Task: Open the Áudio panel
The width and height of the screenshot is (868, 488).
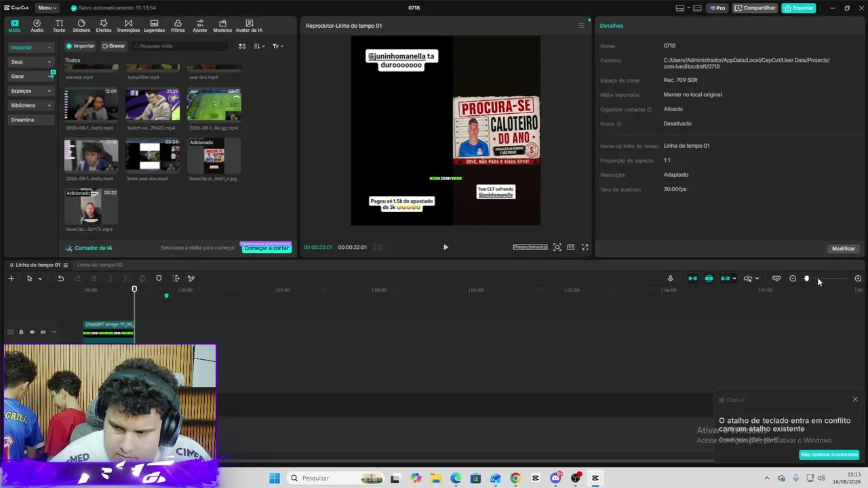Action: [x=37, y=26]
